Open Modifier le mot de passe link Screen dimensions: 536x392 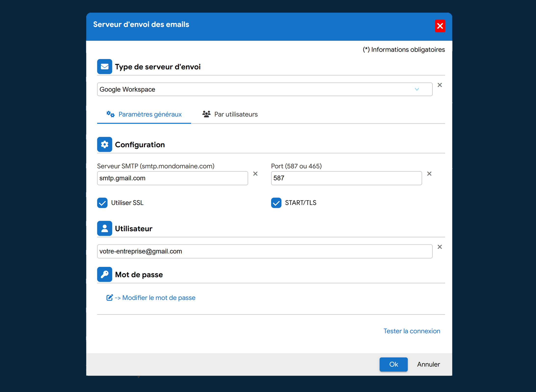(x=155, y=298)
